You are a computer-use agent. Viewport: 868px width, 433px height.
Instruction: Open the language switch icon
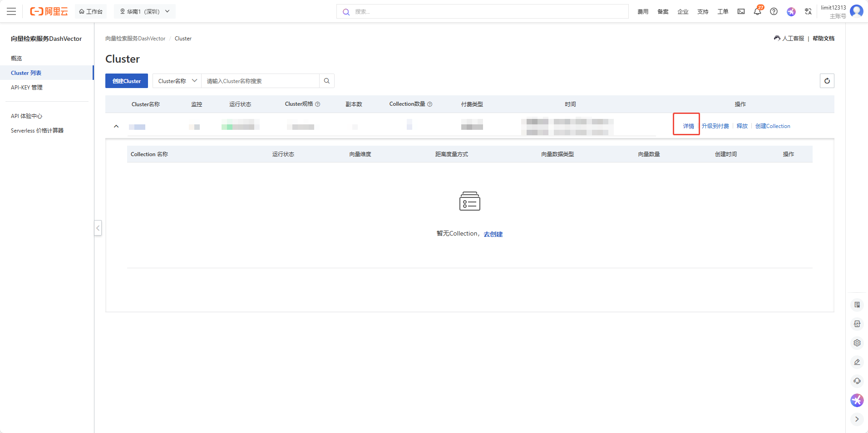808,11
